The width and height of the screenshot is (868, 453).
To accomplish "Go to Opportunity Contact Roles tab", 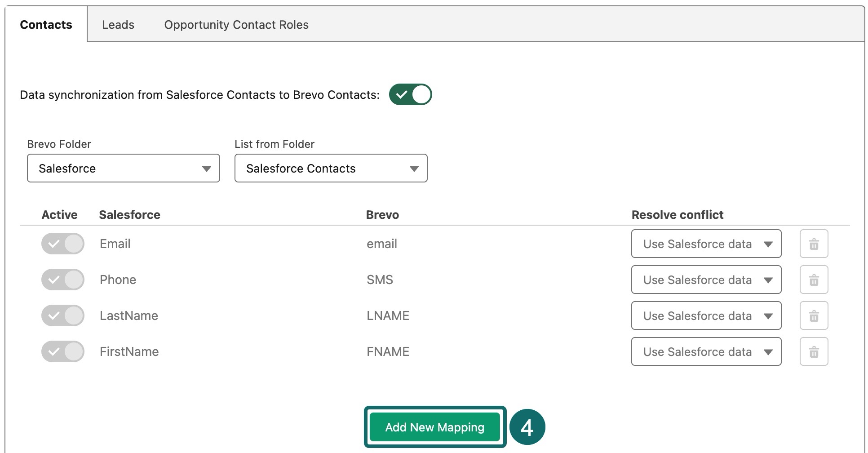I will tap(236, 25).
